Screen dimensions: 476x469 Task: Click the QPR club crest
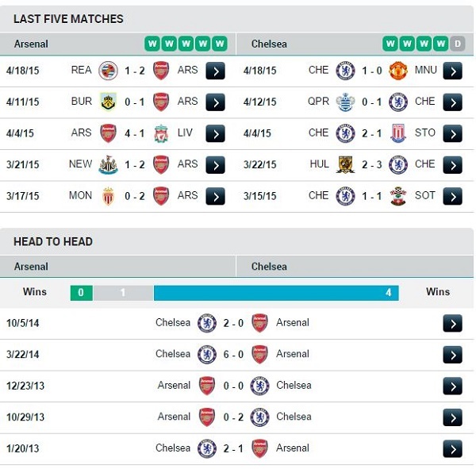(345, 102)
